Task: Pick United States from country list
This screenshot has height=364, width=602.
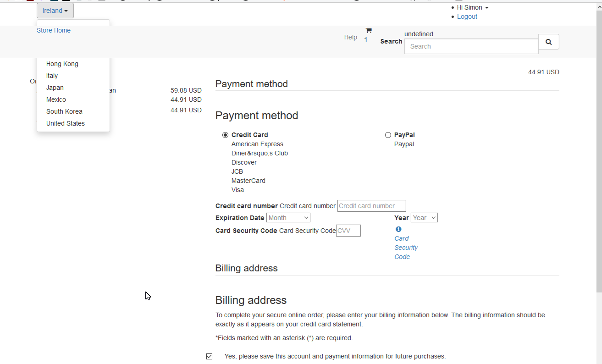Action: tap(66, 124)
